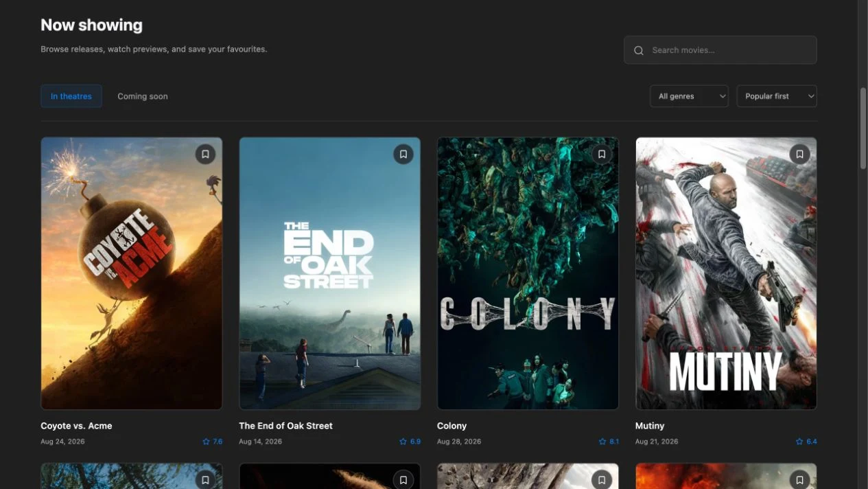Image resolution: width=868 pixels, height=489 pixels.
Task: Click star rating icon for The End of Oak Street
Action: click(403, 442)
